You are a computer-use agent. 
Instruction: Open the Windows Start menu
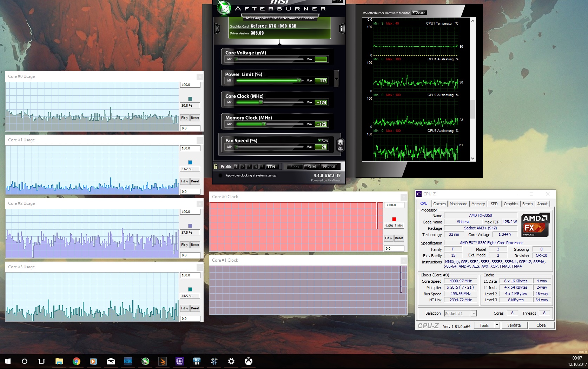8,361
